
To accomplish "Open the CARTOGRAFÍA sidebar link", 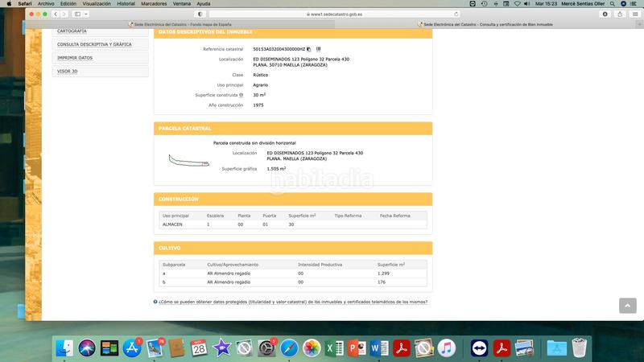I will point(72,31).
